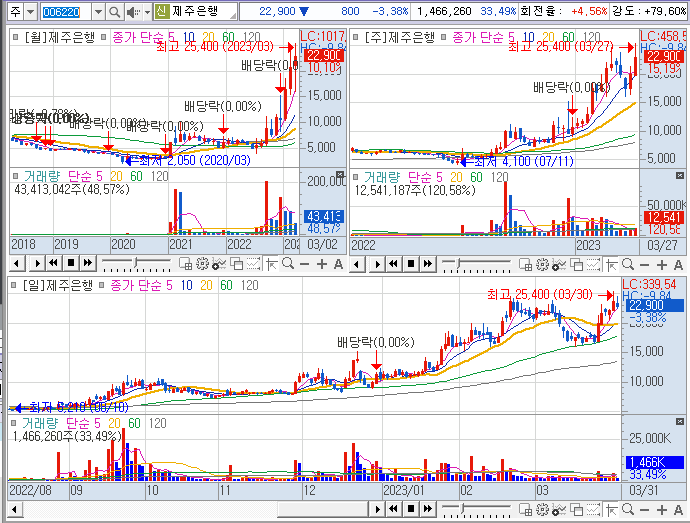Click weekly chart overlapping windows icon
Image resolution: width=690 pixels, height=523 pixels.
point(576,265)
